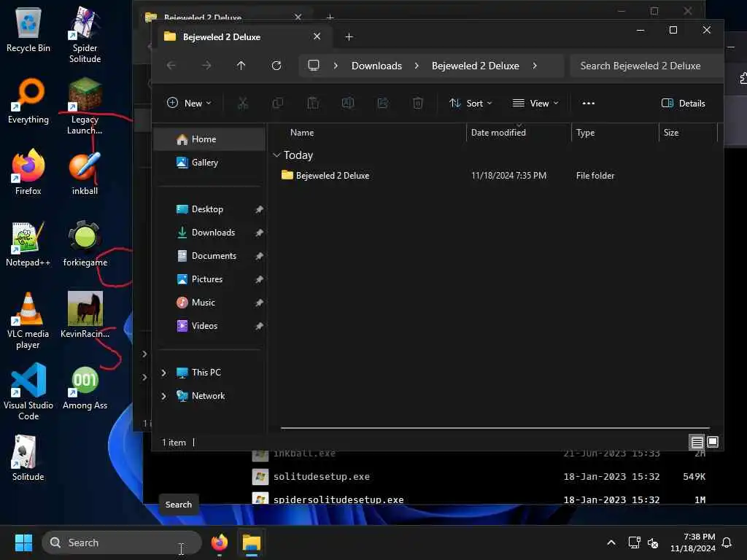The image size is (747, 560).
Task: Click Downloads breadcrumb in address bar
Action: click(x=376, y=66)
